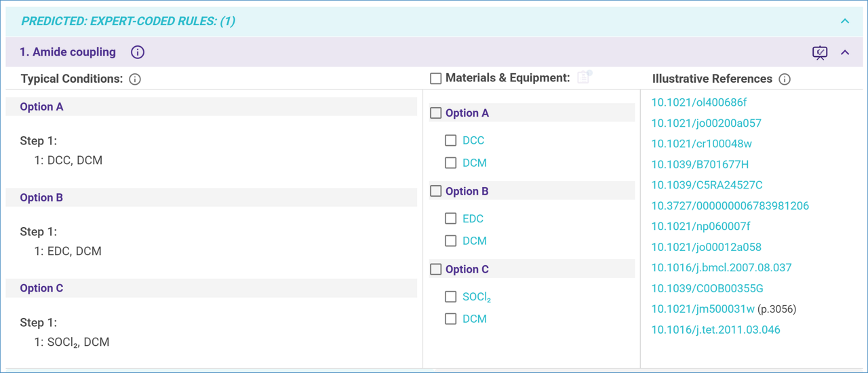
Task: Click Illustrative References info icon
Action: coord(785,79)
